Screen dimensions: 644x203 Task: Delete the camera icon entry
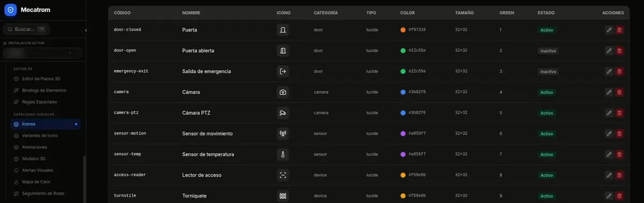[619, 92]
